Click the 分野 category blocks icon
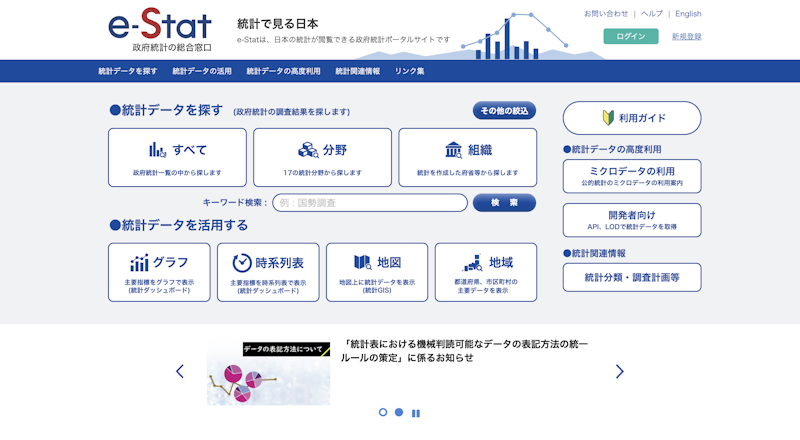800x440 pixels. point(307,150)
